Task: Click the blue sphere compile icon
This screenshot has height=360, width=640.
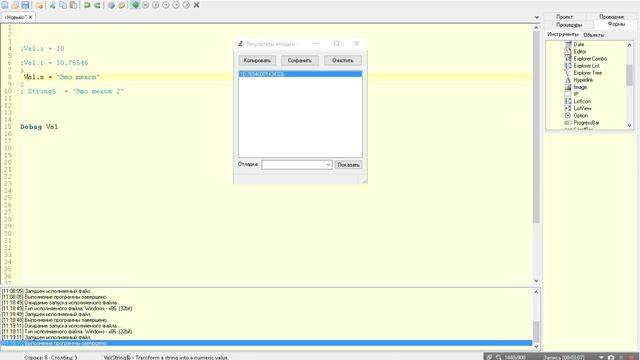Action: coord(111,5)
